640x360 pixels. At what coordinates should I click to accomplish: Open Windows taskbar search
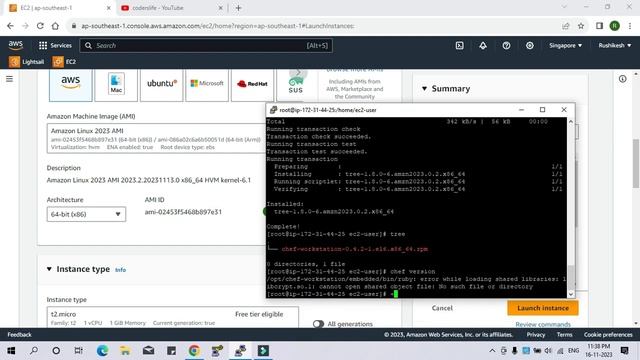(x=34, y=351)
